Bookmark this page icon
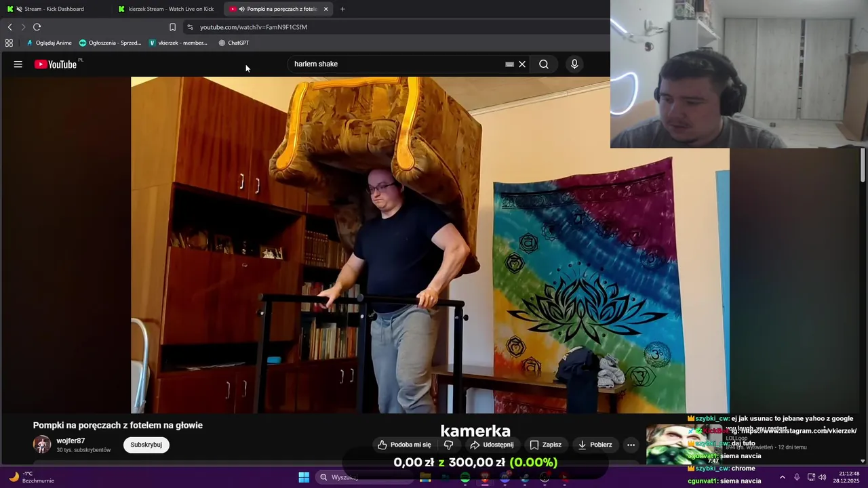 point(172,27)
